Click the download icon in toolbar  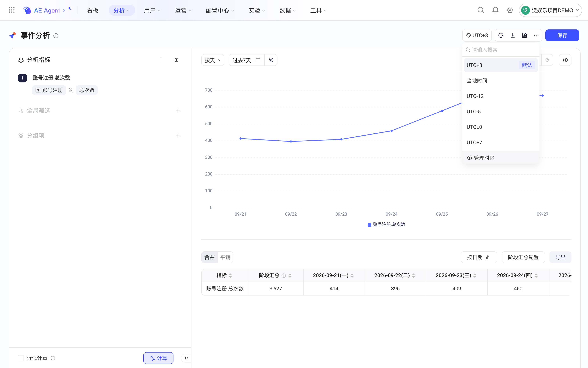click(513, 36)
